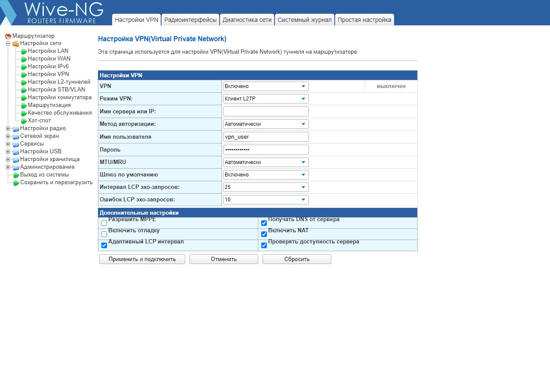Click the green icon beside Настройки VPN tree item
The image size is (550, 392).
pyautogui.click(x=24, y=75)
